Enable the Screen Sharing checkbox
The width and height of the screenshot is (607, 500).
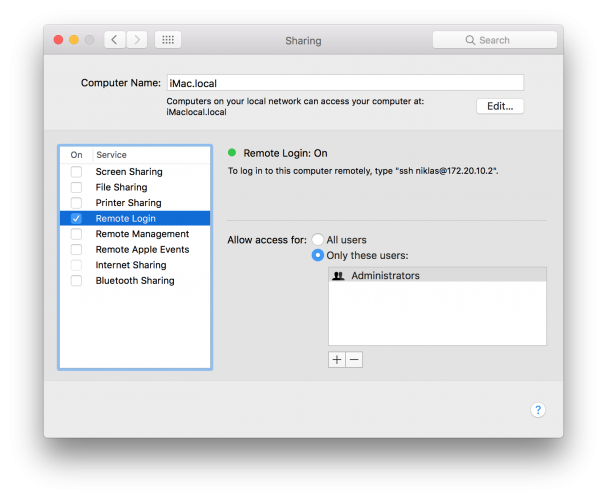click(x=76, y=172)
